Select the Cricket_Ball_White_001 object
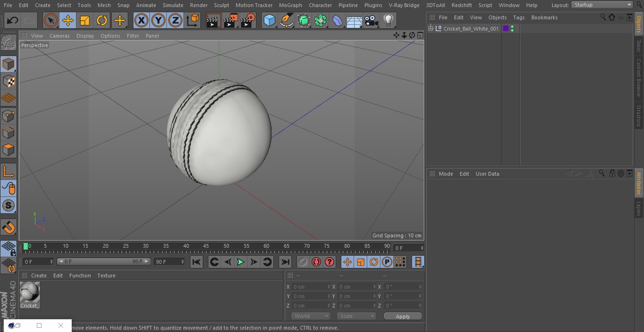Viewport: 644px width, 332px height. coord(471,29)
